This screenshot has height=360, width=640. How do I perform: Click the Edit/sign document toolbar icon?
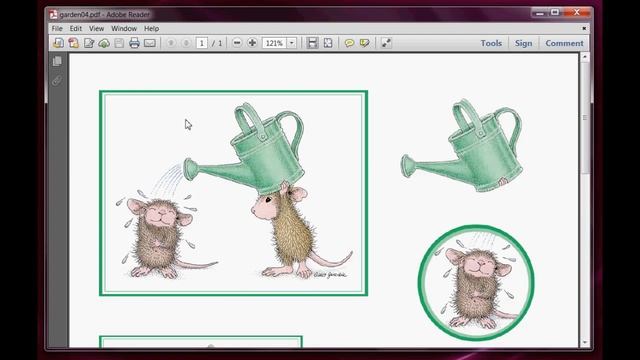pos(89,43)
